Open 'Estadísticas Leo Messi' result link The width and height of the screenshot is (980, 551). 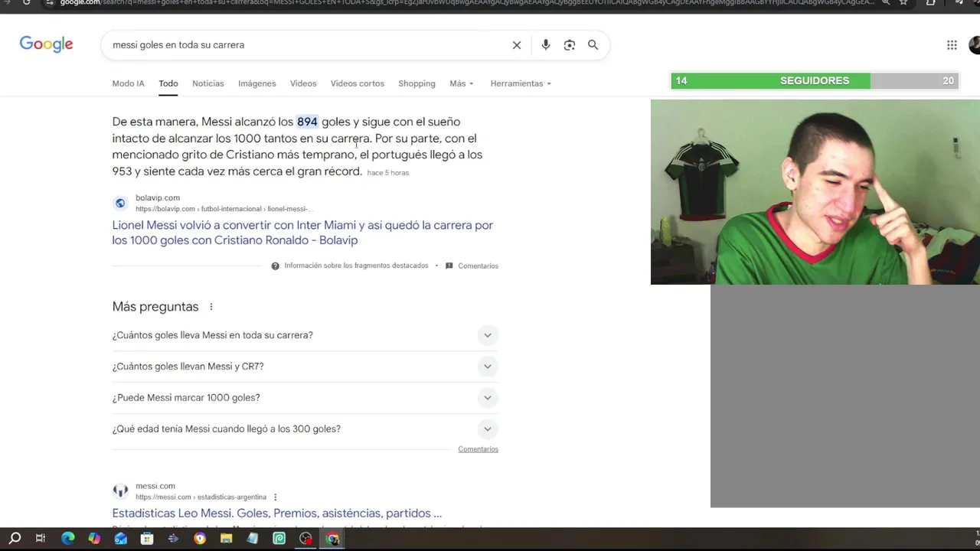pos(277,514)
